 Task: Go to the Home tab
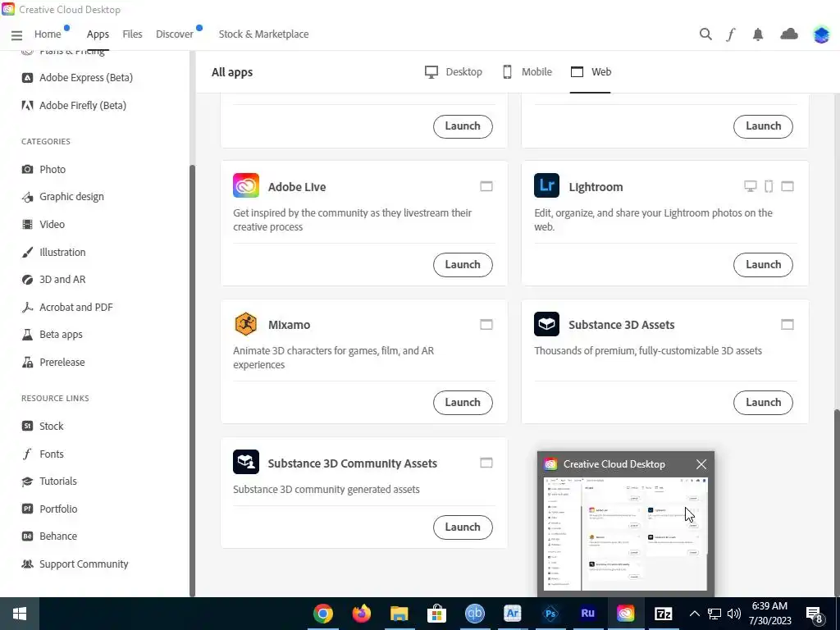(x=48, y=34)
